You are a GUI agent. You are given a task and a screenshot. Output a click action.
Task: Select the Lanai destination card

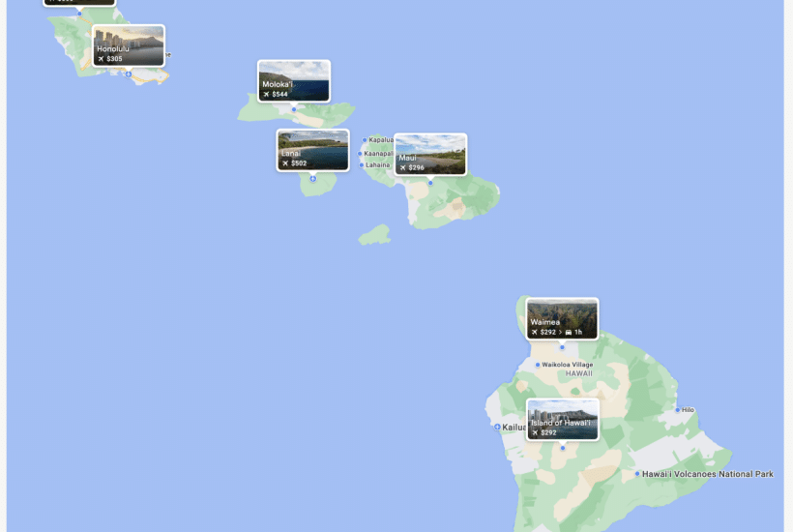coord(312,150)
